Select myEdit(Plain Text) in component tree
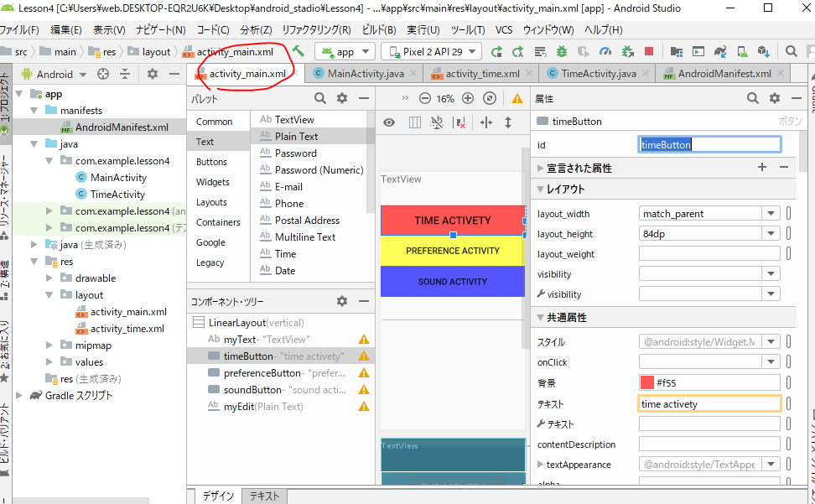The height and width of the screenshot is (504, 815). (280, 407)
